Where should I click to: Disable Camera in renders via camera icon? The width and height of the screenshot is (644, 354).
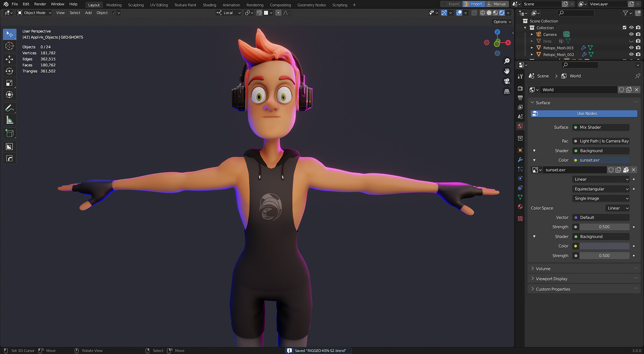(638, 35)
